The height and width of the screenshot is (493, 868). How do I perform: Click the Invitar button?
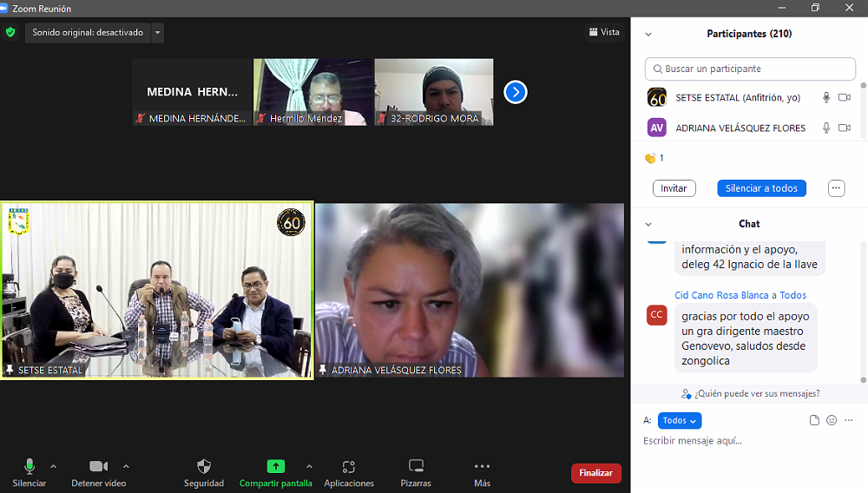click(674, 188)
